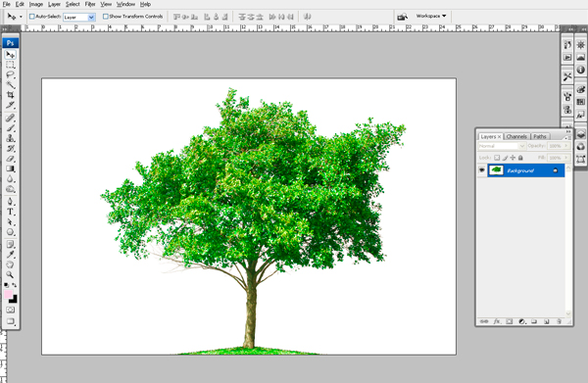Select the Crop tool

(10, 95)
